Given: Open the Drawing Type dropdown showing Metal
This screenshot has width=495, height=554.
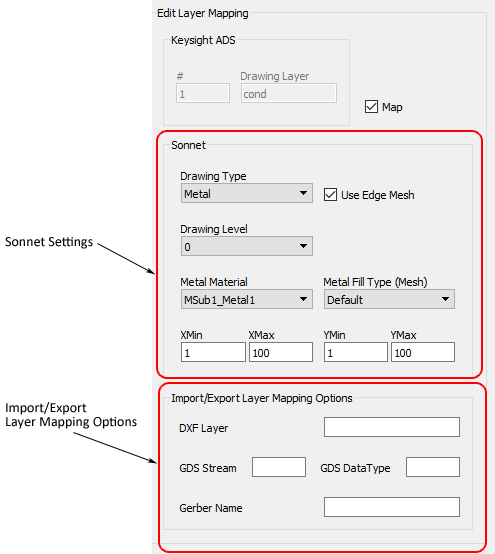Looking at the screenshot, I should (x=247, y=193).
